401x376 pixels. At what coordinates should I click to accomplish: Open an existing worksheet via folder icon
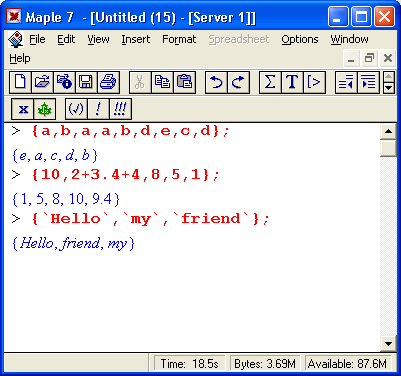(x=42, y=82)
